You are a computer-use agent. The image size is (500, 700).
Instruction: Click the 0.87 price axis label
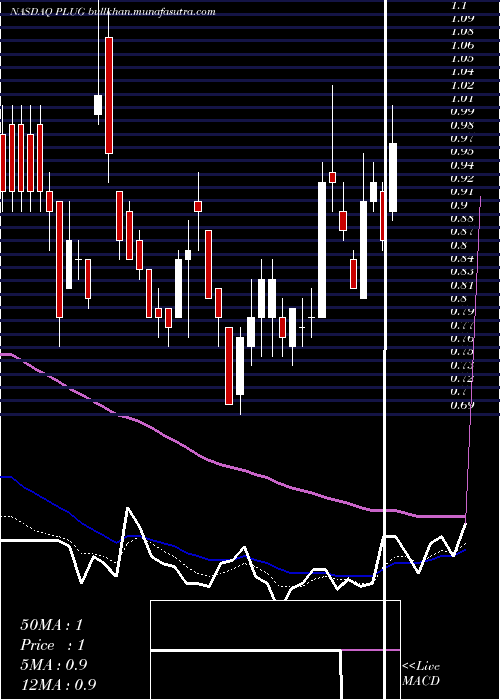tap(462, 232)
